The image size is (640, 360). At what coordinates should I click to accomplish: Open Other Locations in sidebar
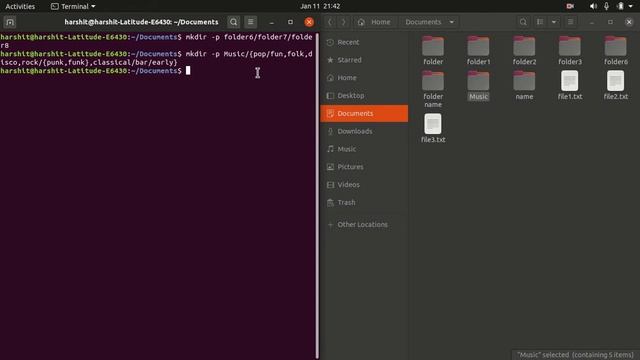click(x=364, y=224)
